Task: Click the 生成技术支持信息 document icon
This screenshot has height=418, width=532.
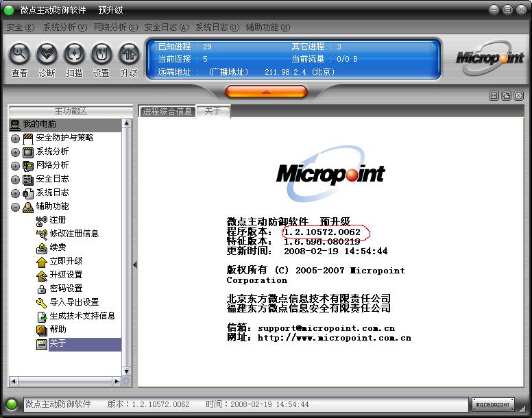Action: [x=41, y=317]
